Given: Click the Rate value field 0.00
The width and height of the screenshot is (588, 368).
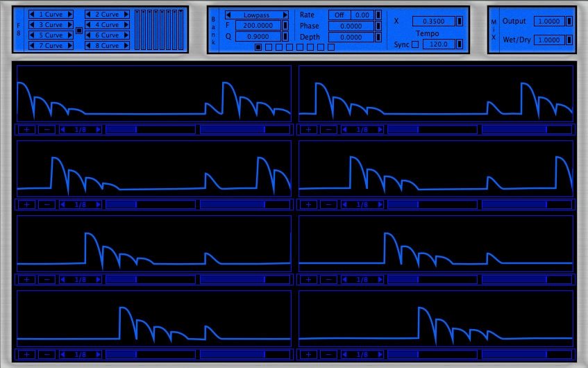Looking at the screenshot, I should (x=362, y=15).
